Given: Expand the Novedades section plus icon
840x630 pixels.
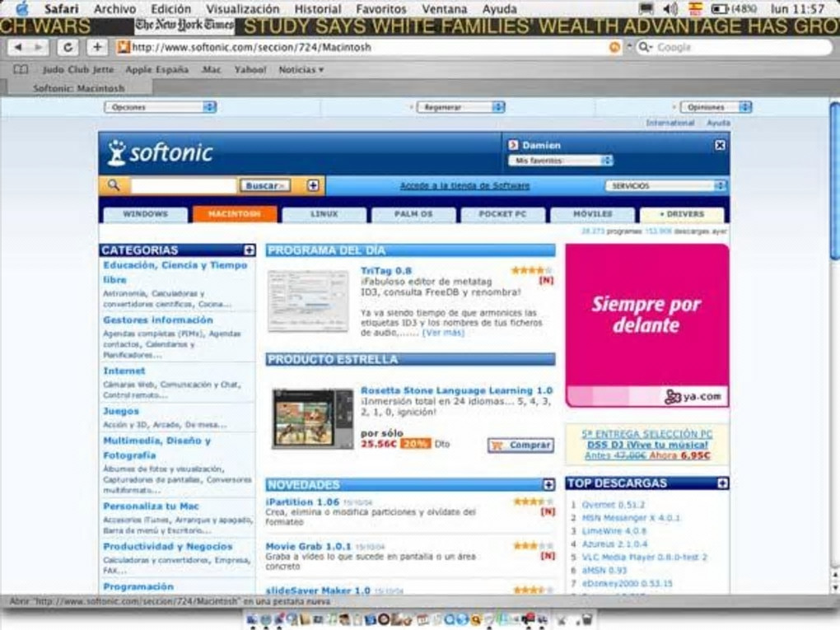Looking at the screenshot, I should [x=548, y=485].
